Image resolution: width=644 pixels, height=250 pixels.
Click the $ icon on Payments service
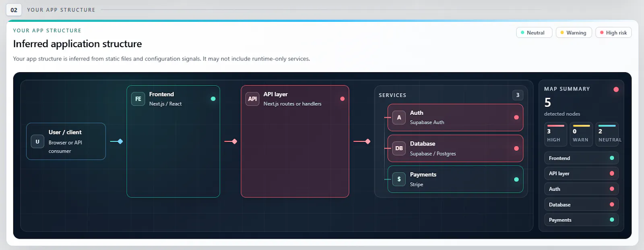[399, 179]
